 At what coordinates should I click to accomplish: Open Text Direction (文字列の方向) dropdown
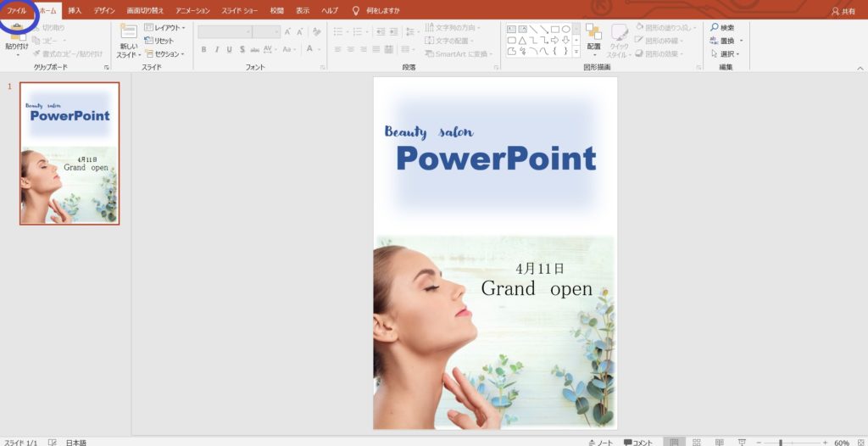[x=453, y=27]
